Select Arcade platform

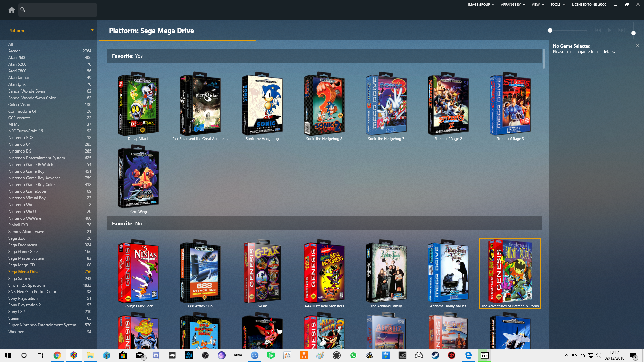pyautogui.click(x=50, y=51)
